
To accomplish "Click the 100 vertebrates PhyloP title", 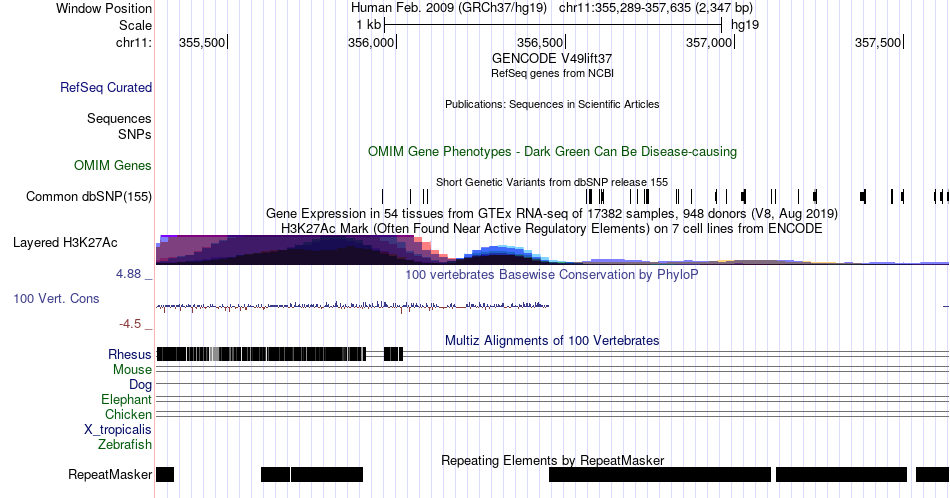I will click(x=552, y=274).
